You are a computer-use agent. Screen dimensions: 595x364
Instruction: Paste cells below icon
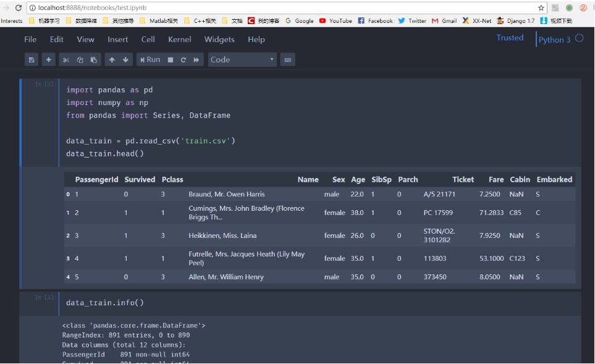[94, 59]
